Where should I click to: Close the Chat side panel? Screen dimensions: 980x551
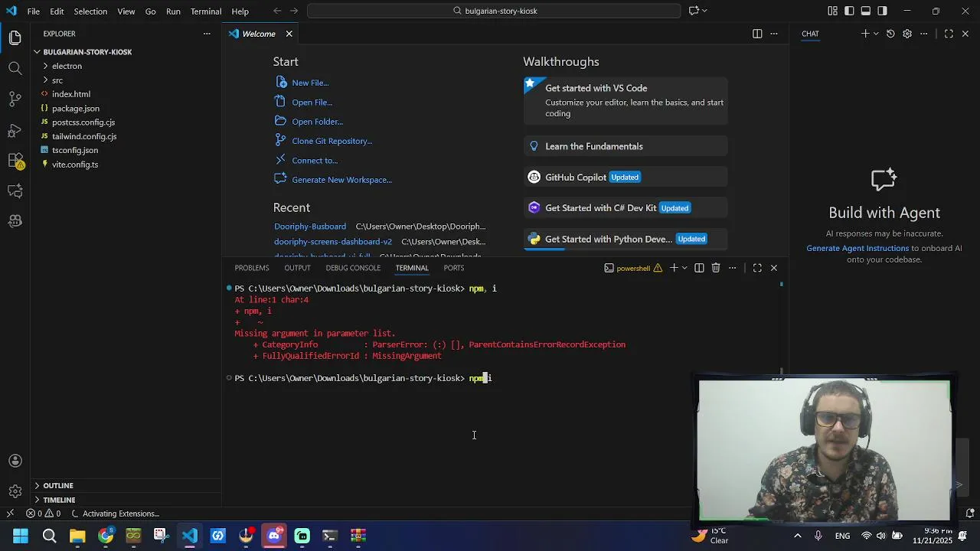(x=965, y=34)
